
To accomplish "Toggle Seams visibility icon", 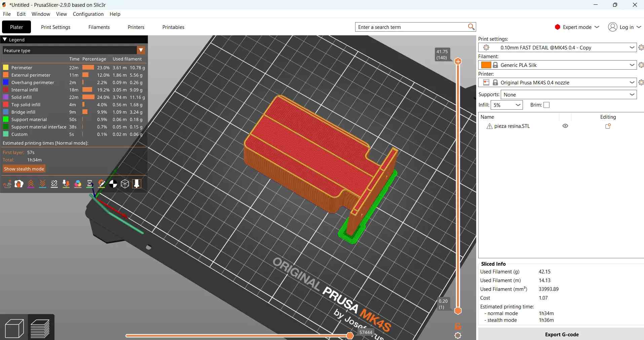I will pos(54,184).
